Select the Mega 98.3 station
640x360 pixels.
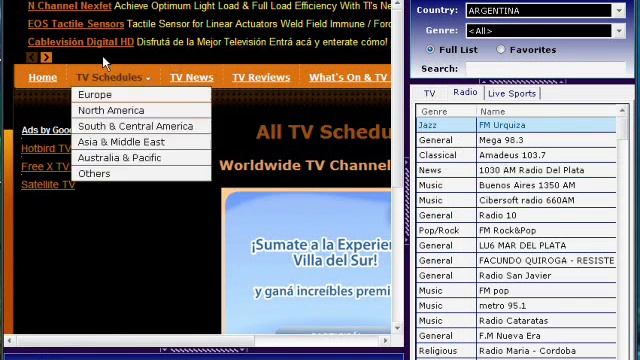pyautogui.click(x=516, y=140)
